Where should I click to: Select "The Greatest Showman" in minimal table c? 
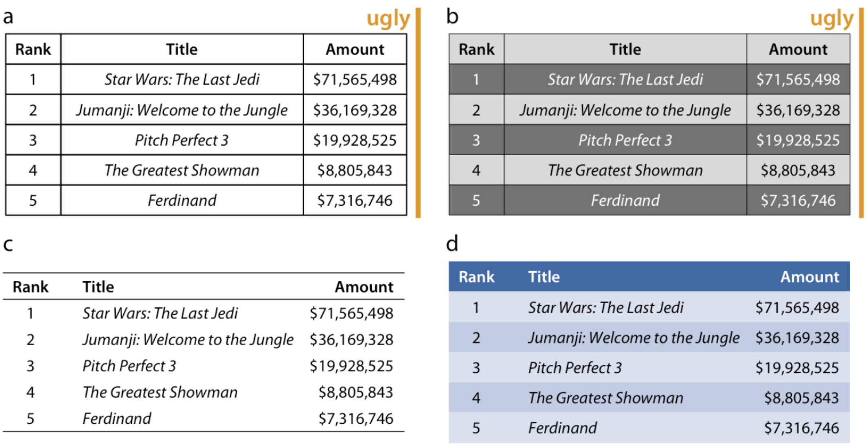[160, 392]
